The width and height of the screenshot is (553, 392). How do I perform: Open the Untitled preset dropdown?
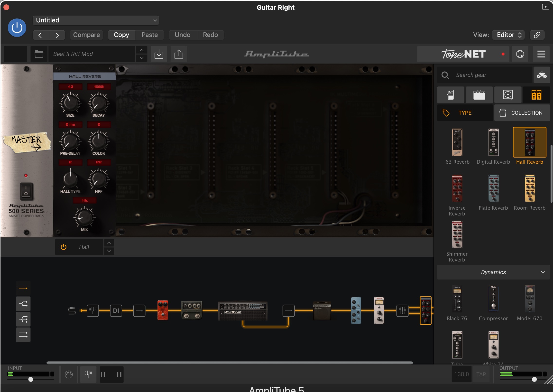click(x=96, y=20)
